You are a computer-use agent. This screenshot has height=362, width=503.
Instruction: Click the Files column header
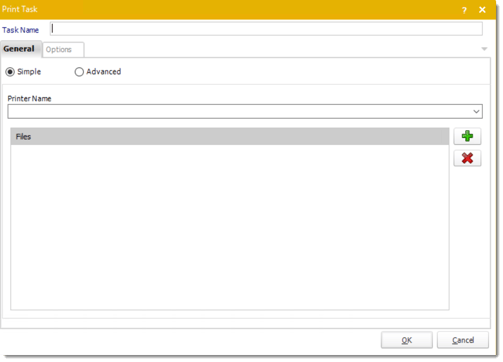(x=230, y=137)
